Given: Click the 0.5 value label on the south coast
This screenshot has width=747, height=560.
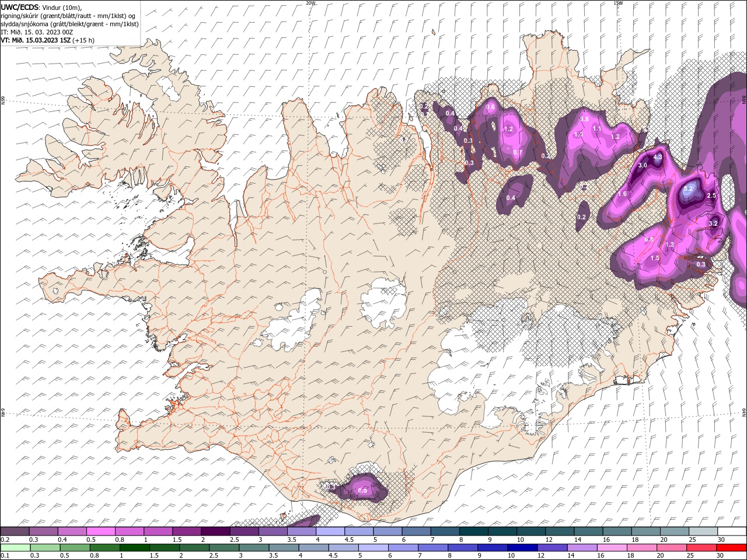Looking at the screenshot, I should point(362,491).
